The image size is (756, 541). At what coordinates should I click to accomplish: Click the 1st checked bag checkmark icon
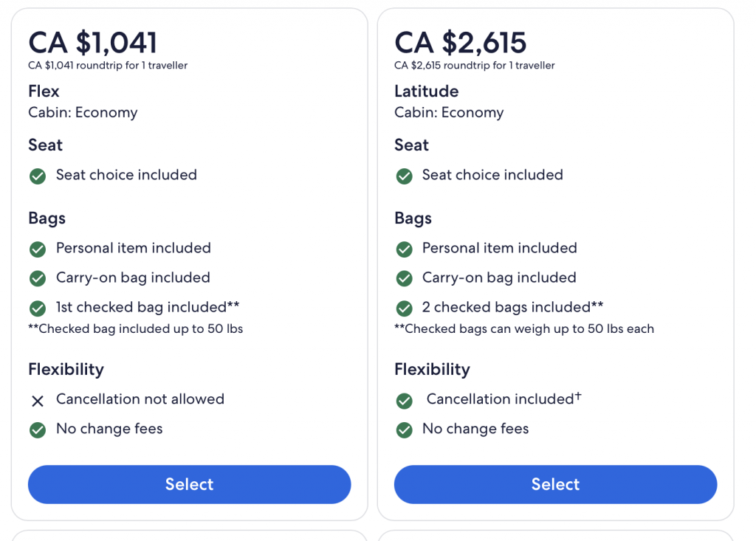(x=38, y=309)
